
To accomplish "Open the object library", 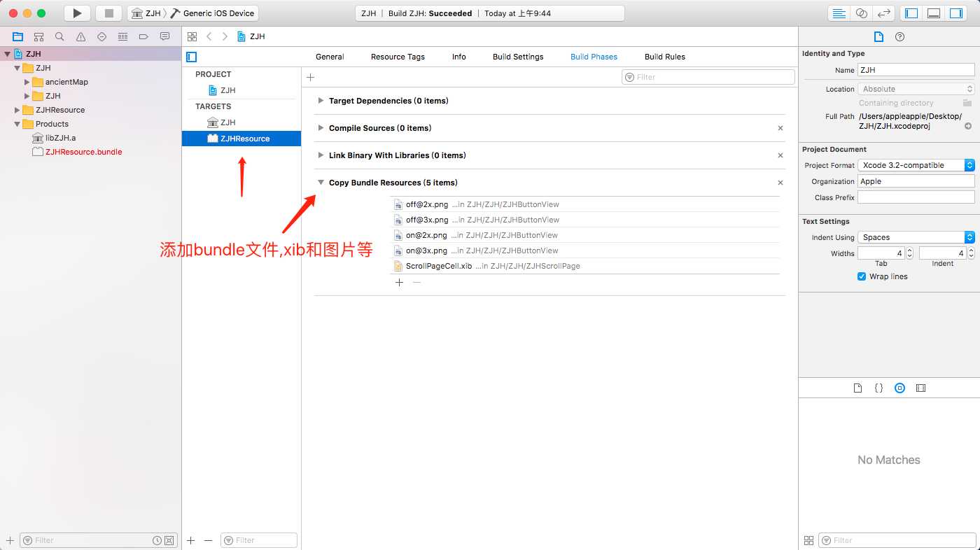I will point(900,388).
